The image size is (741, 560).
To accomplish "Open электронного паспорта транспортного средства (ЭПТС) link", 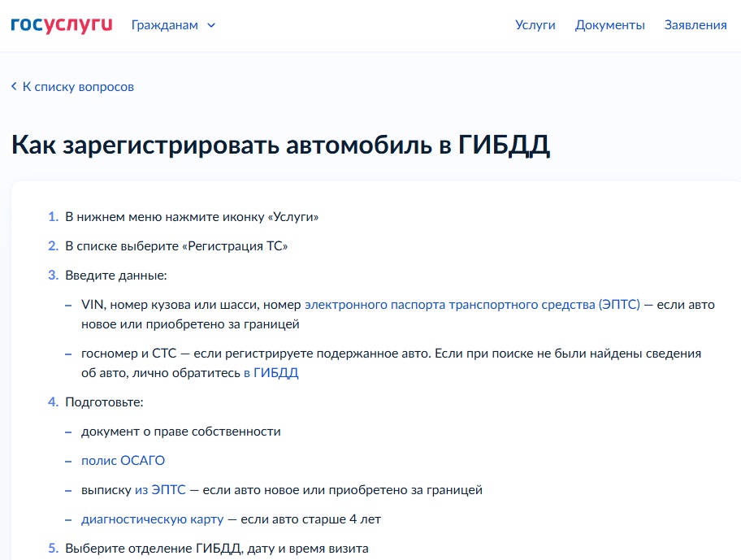I will (472, 305).
